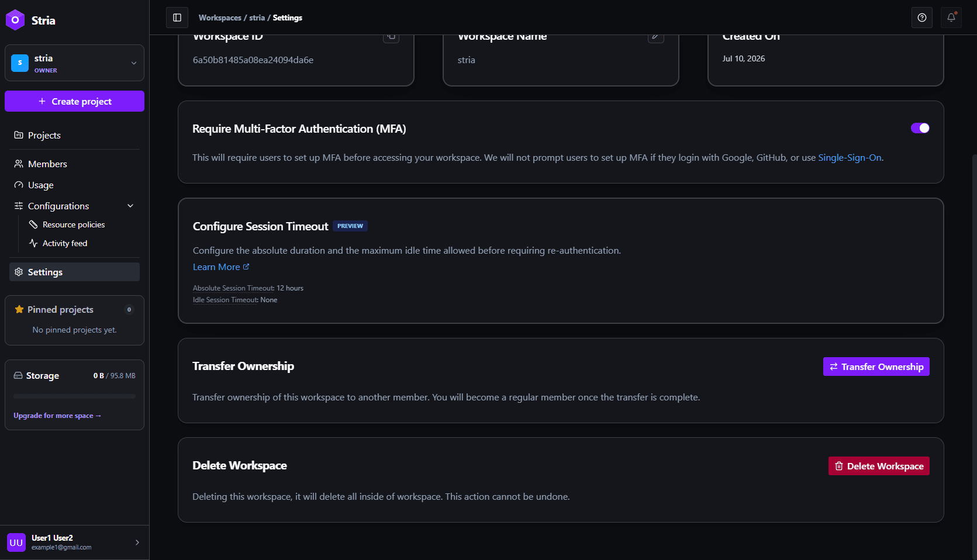Click the No pinned projects yet text

point(74,330)
